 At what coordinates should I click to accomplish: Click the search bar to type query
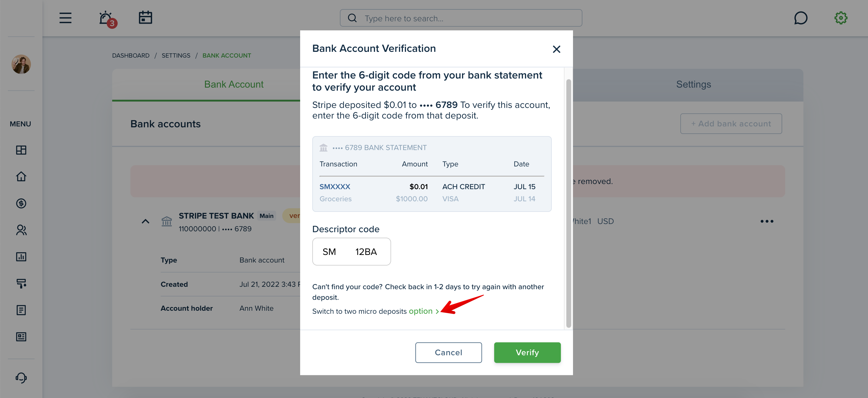[461, 18]
